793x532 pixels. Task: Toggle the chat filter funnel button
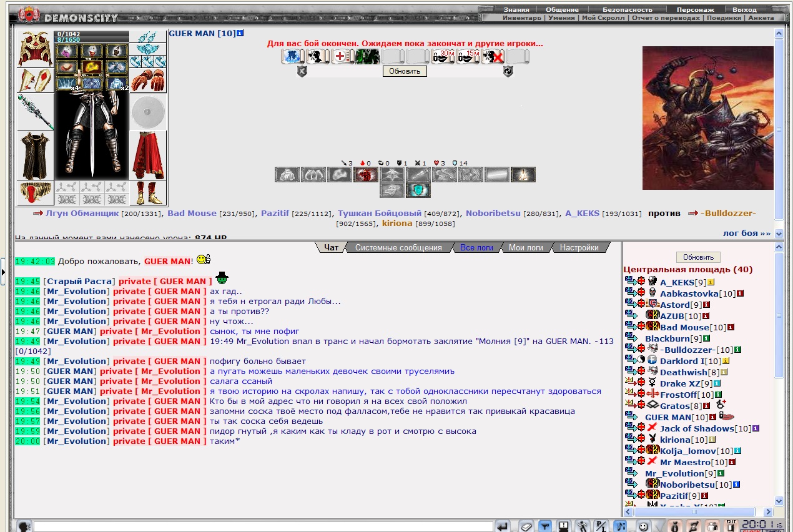coord(545,526)
